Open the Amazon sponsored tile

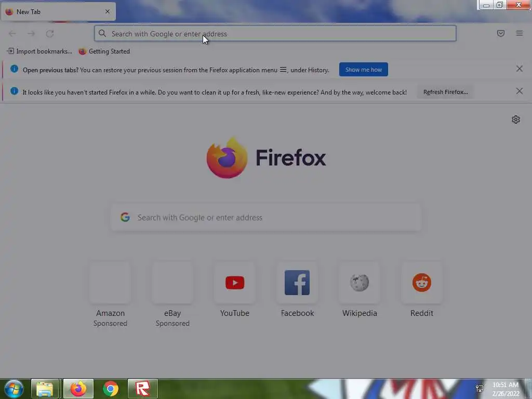[x=110, y=283]
